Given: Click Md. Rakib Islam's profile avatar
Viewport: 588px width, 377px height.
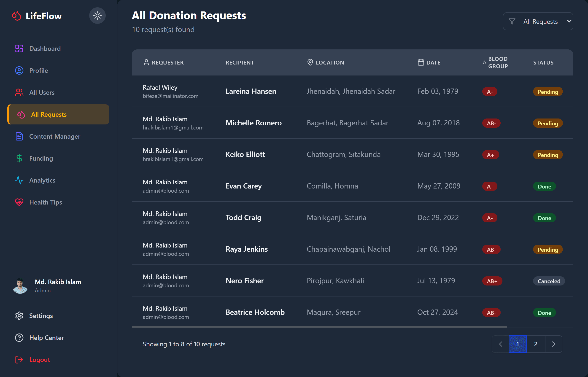Looking at the screenshot, I should (20, 286).
